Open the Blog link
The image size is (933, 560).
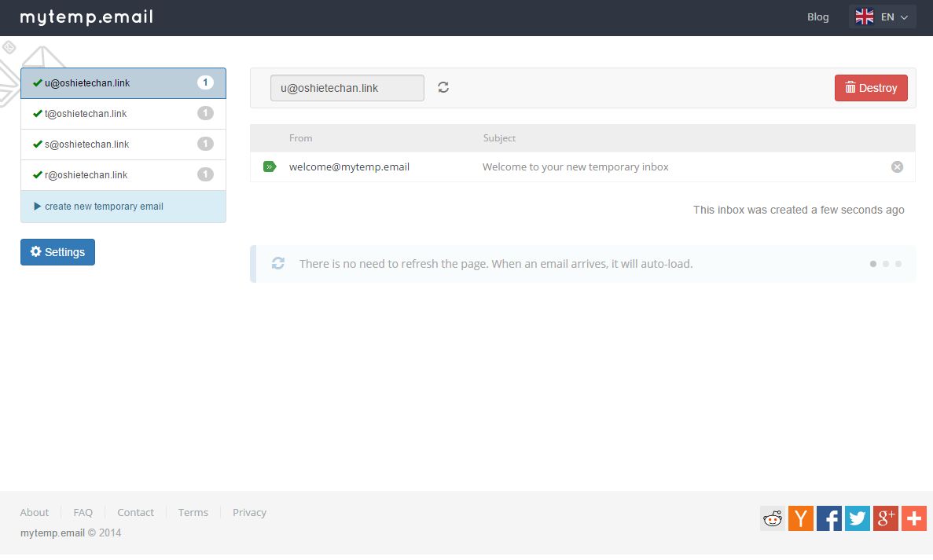click(818, 17)
